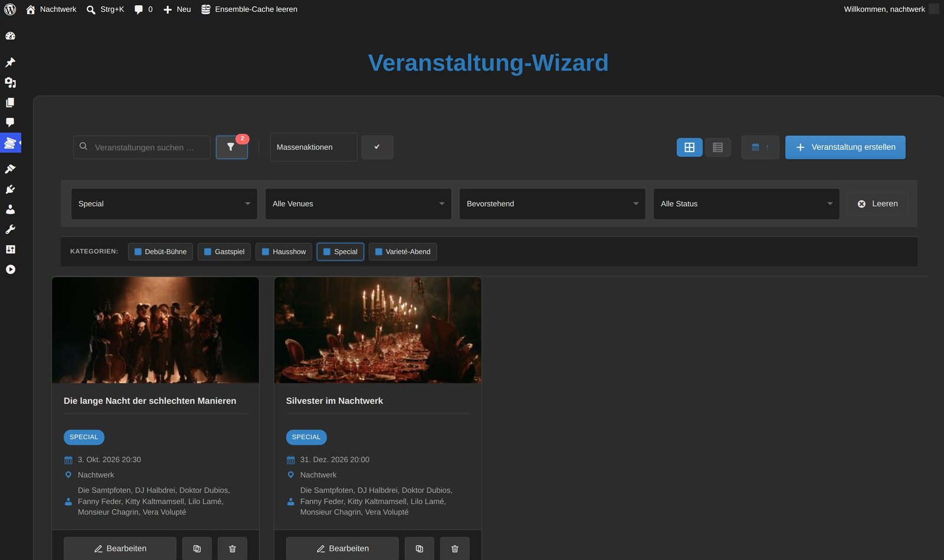
Task: Open Nachtwerk site menu in admin bar
Action: (x=51, y=9)
